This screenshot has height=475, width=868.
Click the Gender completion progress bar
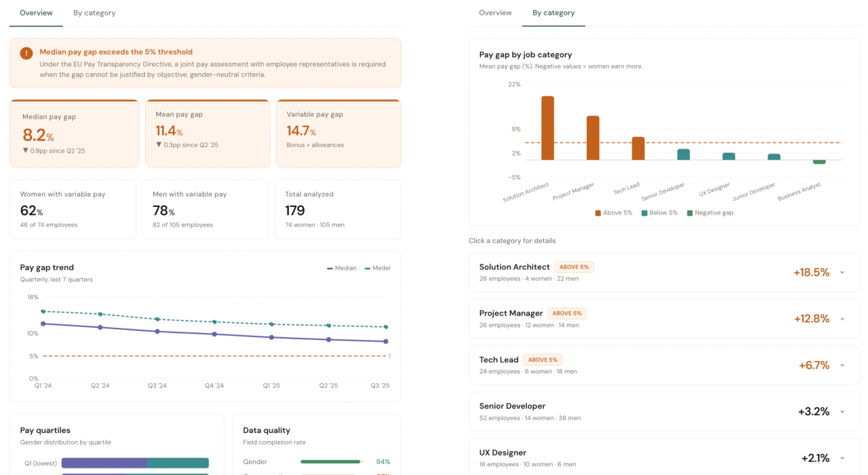click(x=332, y=461)
